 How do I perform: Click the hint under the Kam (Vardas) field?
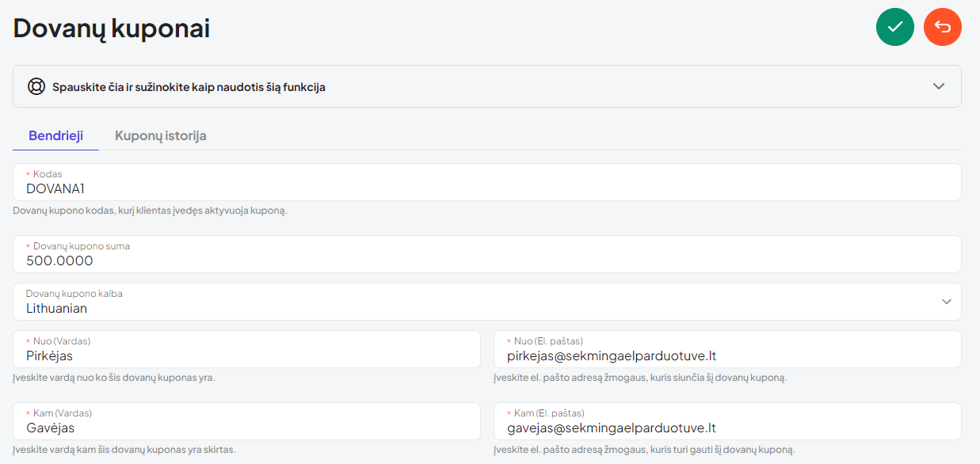pos(124,450)
